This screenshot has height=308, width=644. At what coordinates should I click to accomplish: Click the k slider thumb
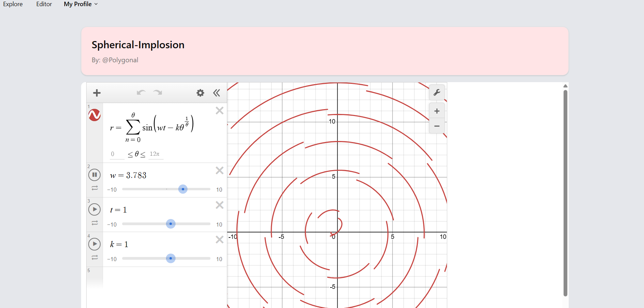click(x=171, y=258)
